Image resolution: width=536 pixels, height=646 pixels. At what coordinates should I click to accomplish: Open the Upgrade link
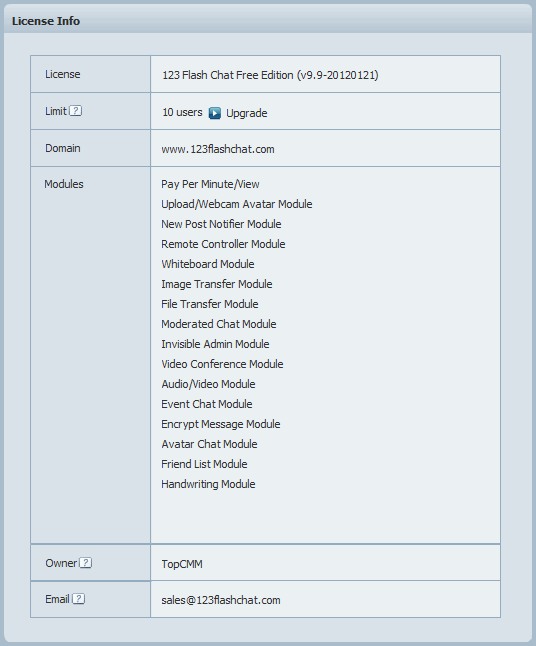click(x=246, y=113)
